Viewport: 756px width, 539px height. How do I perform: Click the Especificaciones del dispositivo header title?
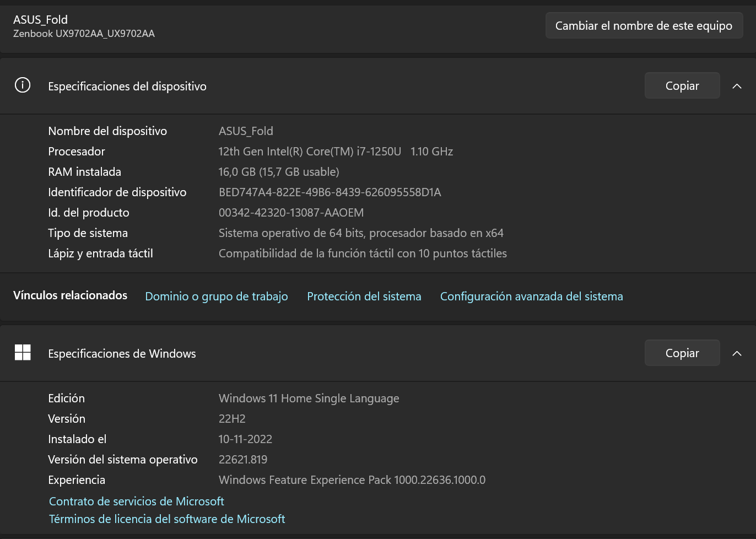point(127,87)
